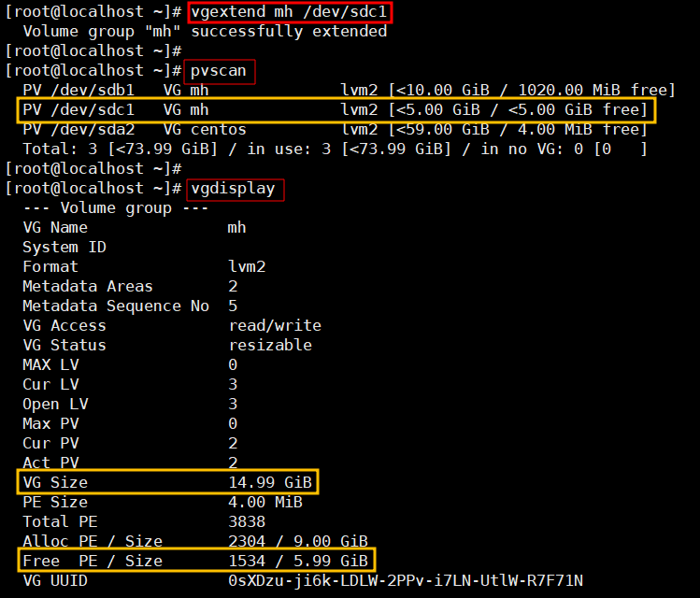Image resolution: width=700 pixels, height=598 pixels.
Task: Click the Free PE value '1534 / 5.99 GiB'
Action: point(298,561)
